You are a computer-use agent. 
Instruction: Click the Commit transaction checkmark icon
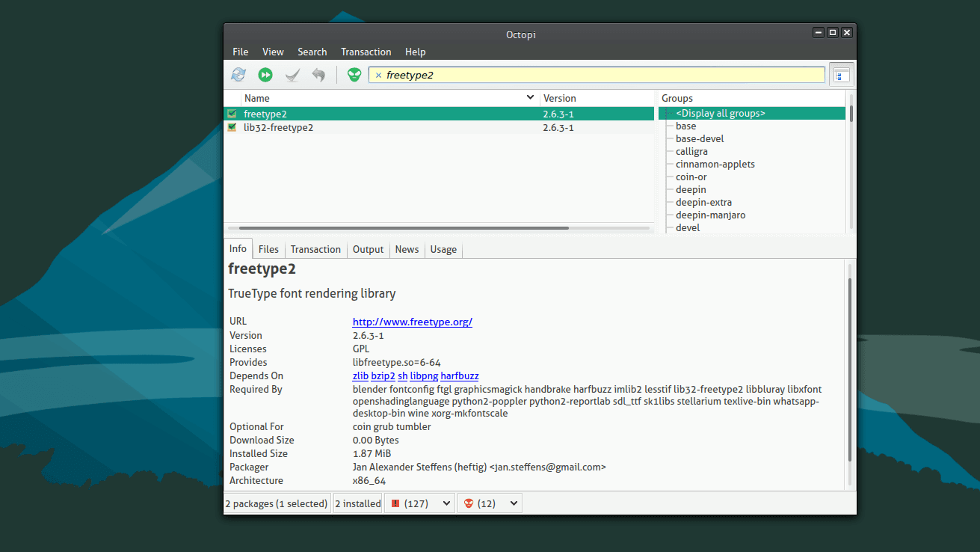coord(292,75)
